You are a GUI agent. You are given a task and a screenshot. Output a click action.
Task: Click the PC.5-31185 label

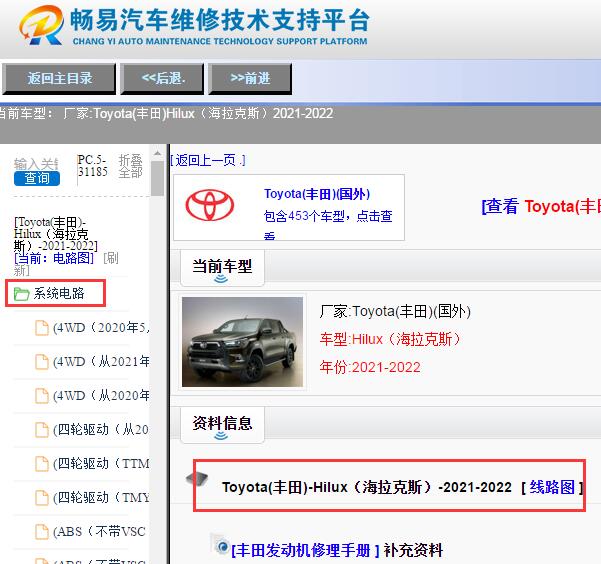[x=92, y=166]
